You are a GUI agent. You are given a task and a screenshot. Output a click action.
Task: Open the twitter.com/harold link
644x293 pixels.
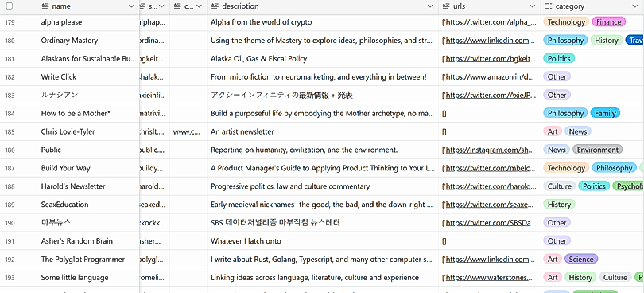tap(491, 186)
